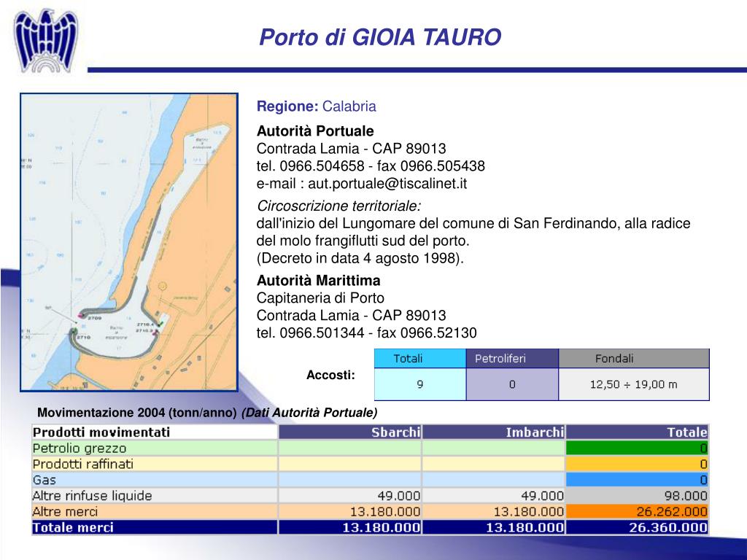Click the email aut.portuale@tiscalinet.it
Screen dimensions: 747x560
387,184
